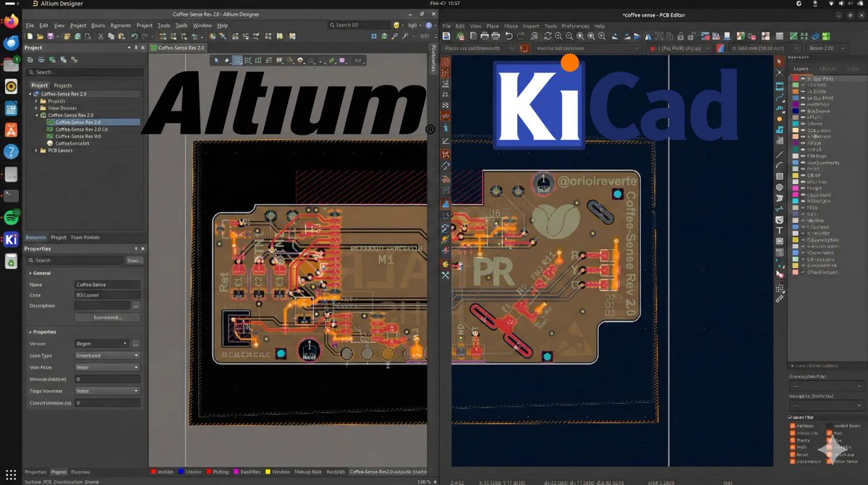
Task: Open the Trash from the dock
Action: click(11, 261)
